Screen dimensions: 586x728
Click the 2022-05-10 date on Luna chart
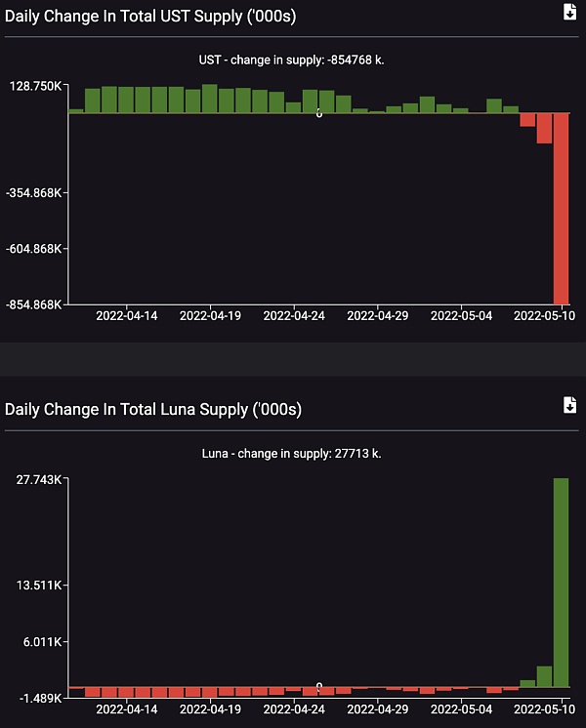click(544, 709)
